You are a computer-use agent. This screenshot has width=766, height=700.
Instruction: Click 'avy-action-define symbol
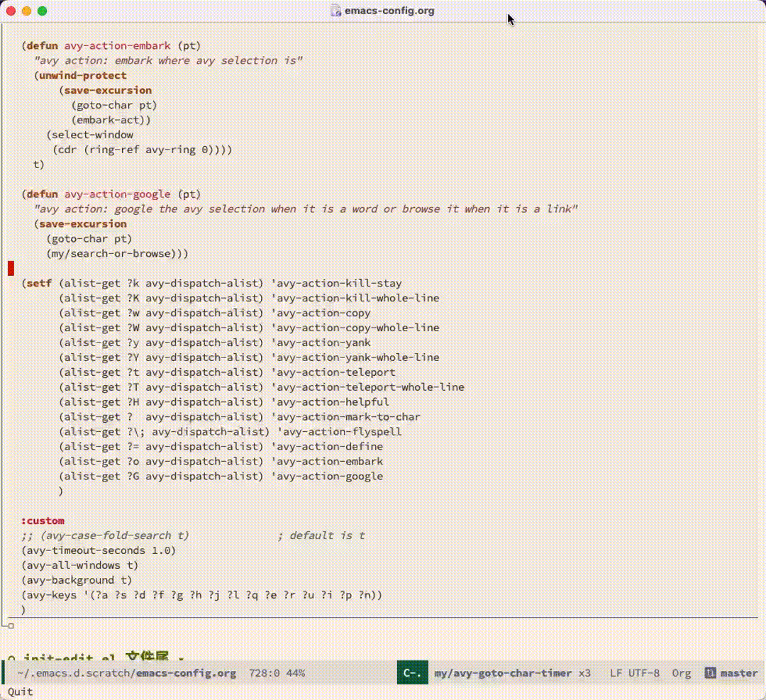point(327,447)
